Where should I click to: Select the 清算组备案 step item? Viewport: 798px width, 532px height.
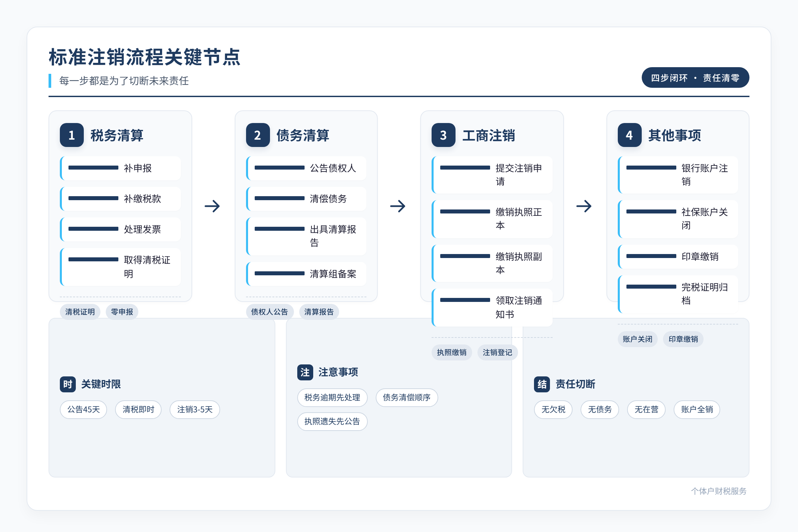point(306,274)
